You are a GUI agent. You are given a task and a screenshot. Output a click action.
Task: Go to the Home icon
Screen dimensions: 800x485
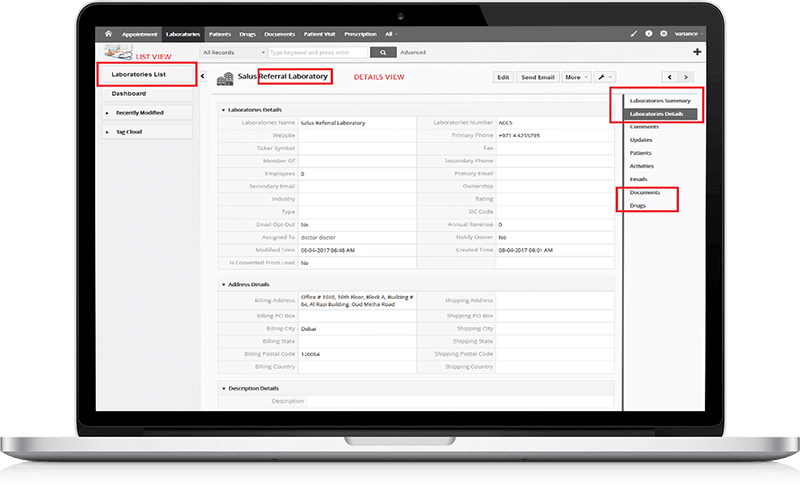[108, 34]
